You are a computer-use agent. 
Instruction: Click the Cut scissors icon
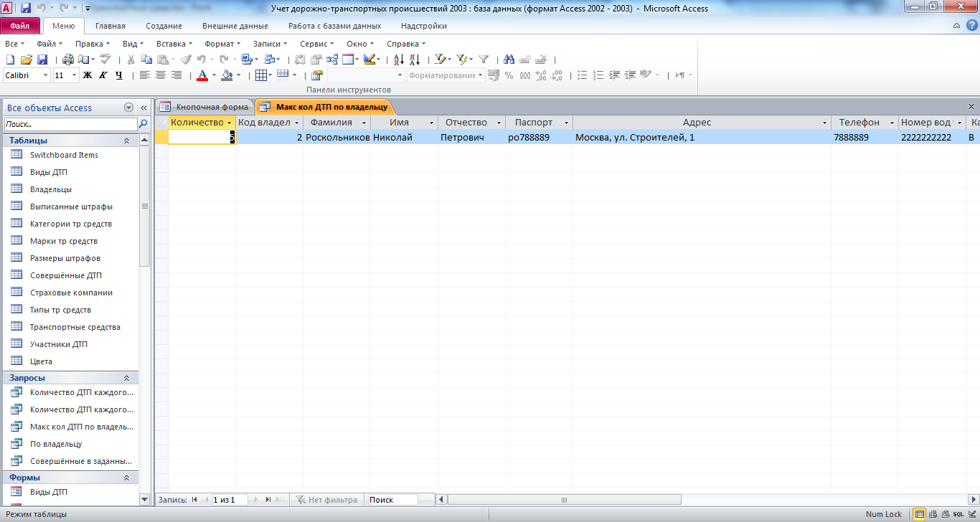tap(131, 60)
